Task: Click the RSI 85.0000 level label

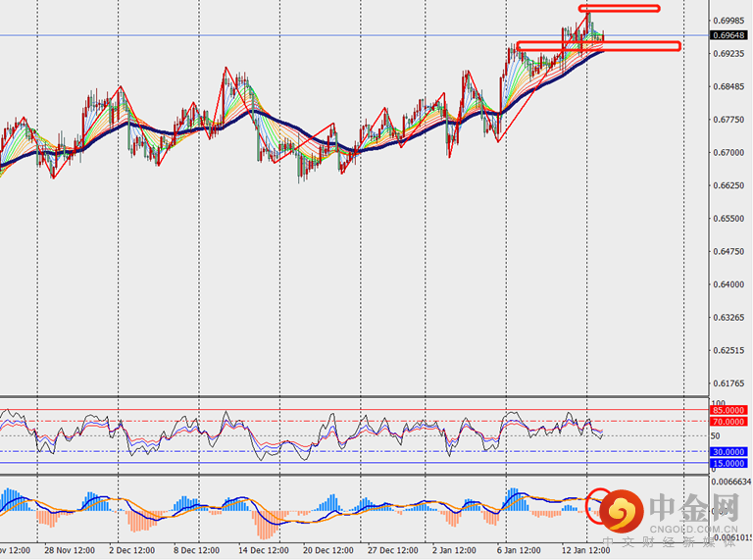Action: coord(729,410)
